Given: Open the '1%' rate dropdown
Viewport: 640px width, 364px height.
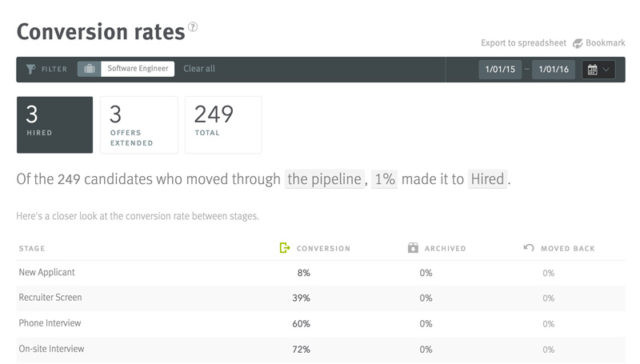Looking at the screenshot, I should [x=385, y=179].
